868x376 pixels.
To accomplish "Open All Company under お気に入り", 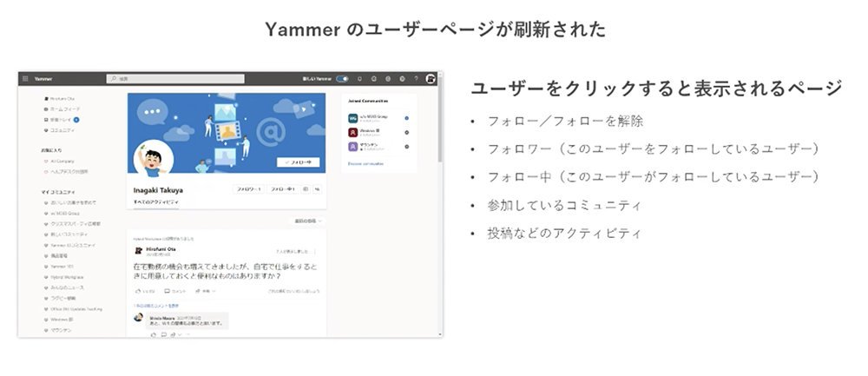I will click(x=59, y=162).
